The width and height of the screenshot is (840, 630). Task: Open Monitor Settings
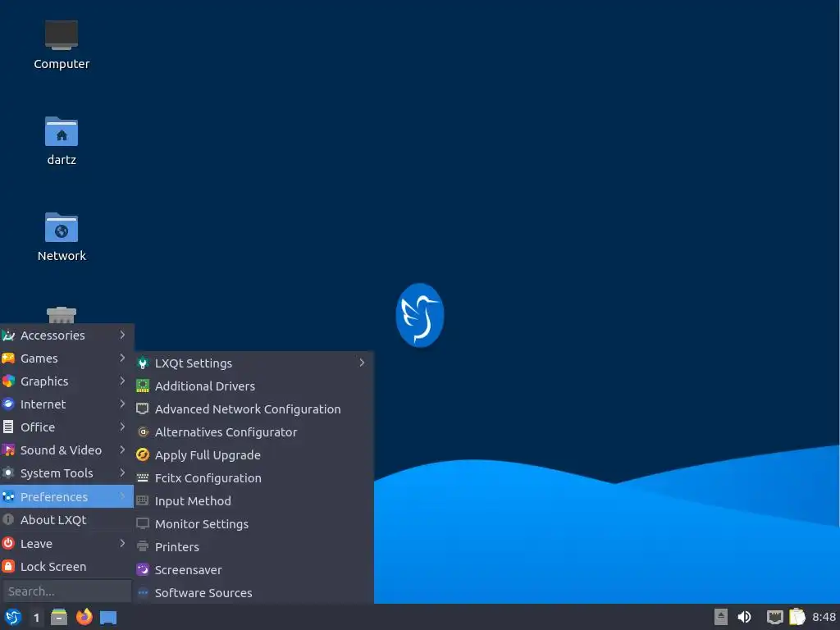[x=254, y=524]
